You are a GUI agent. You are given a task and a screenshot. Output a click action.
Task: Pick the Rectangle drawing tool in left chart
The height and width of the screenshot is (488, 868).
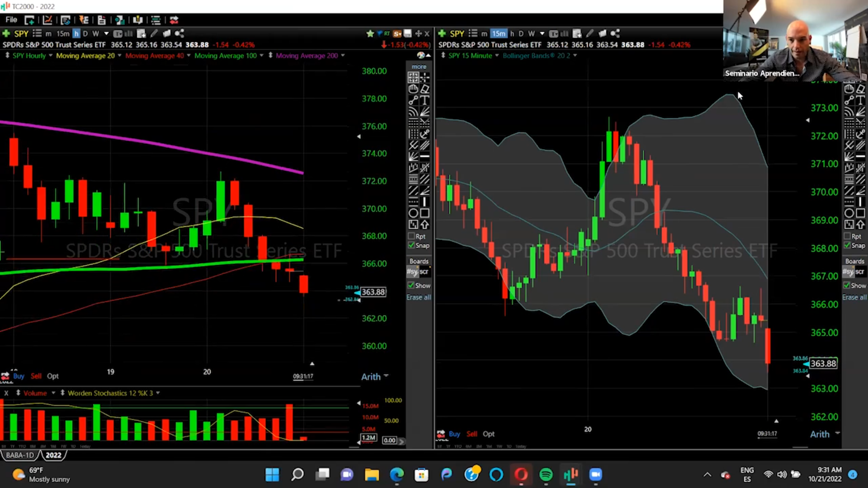coord(425,213)
